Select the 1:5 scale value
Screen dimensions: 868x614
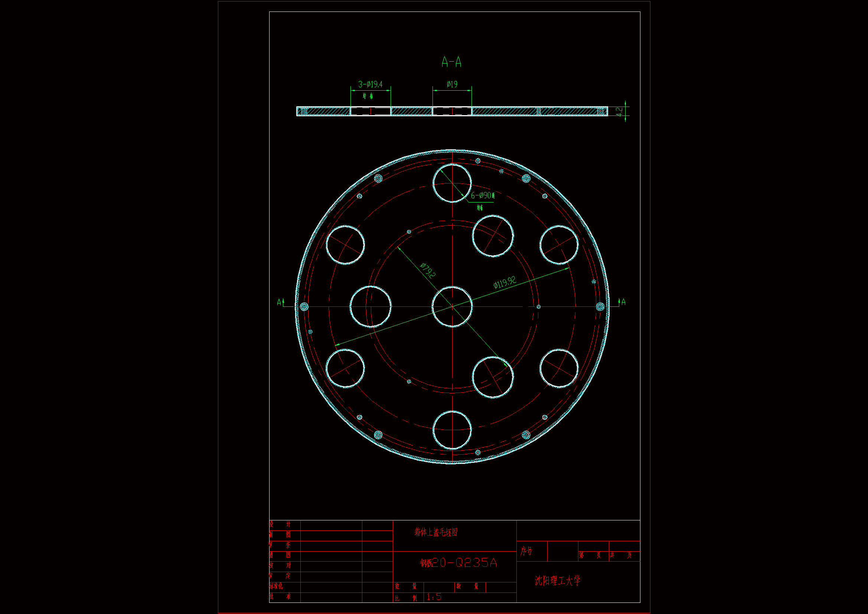click(x=434, y=597)
